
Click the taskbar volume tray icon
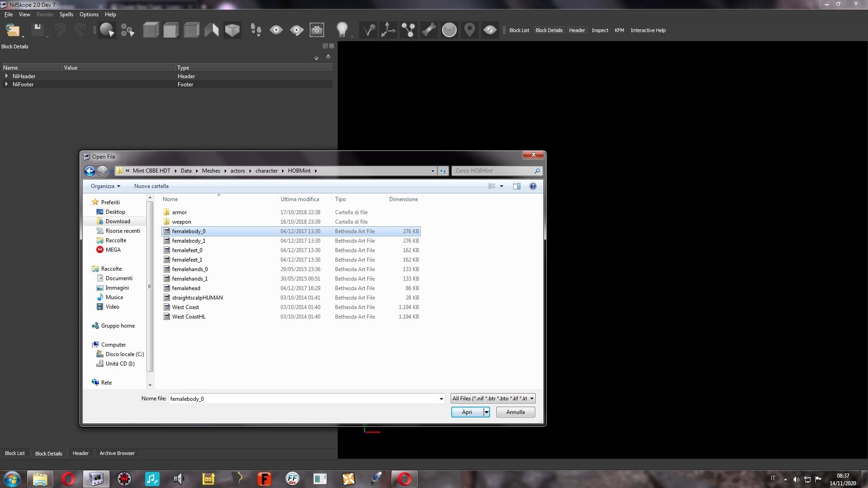(796, 479)
